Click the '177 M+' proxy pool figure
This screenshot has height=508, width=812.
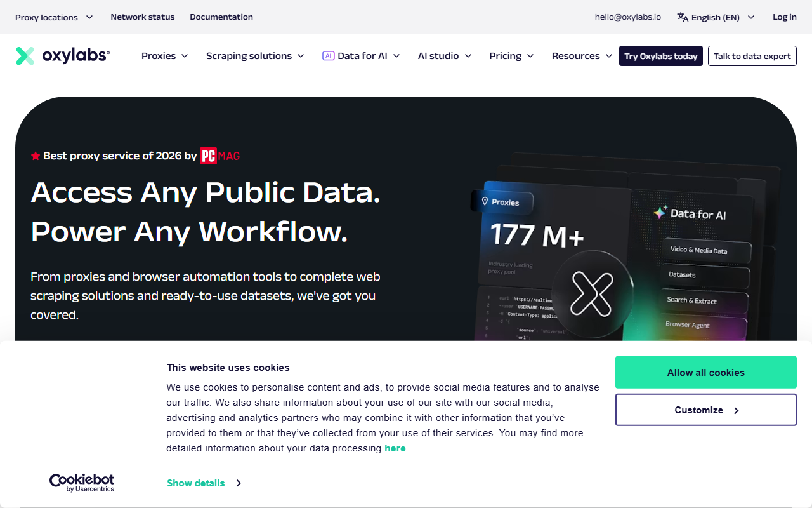click(x=537, y=236)
